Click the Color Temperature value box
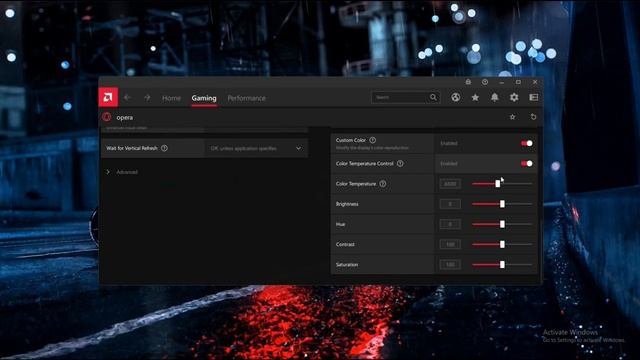Viewport: 640px width, 360px height. tap(450, 184)
